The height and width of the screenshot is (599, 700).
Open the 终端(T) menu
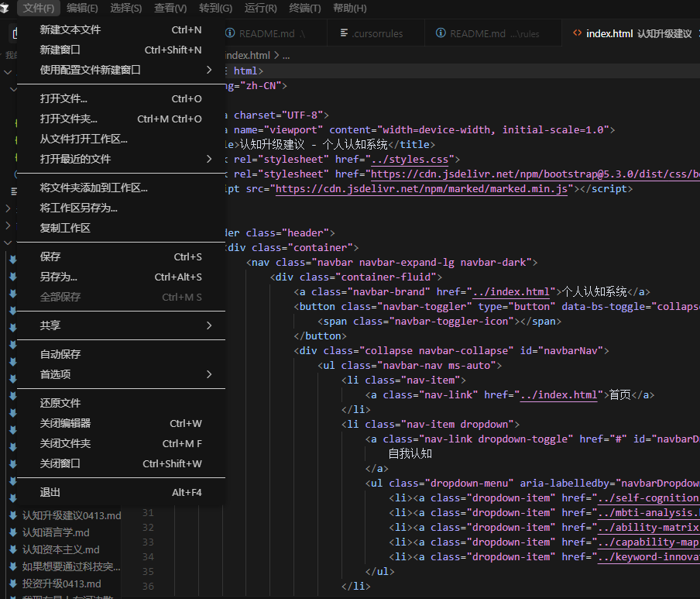point(305,8)
